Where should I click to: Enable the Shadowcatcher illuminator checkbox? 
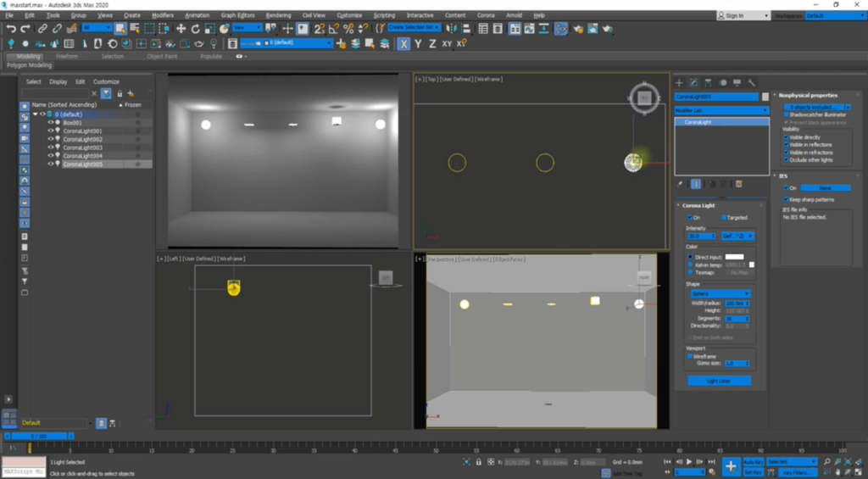pos(787,114)
